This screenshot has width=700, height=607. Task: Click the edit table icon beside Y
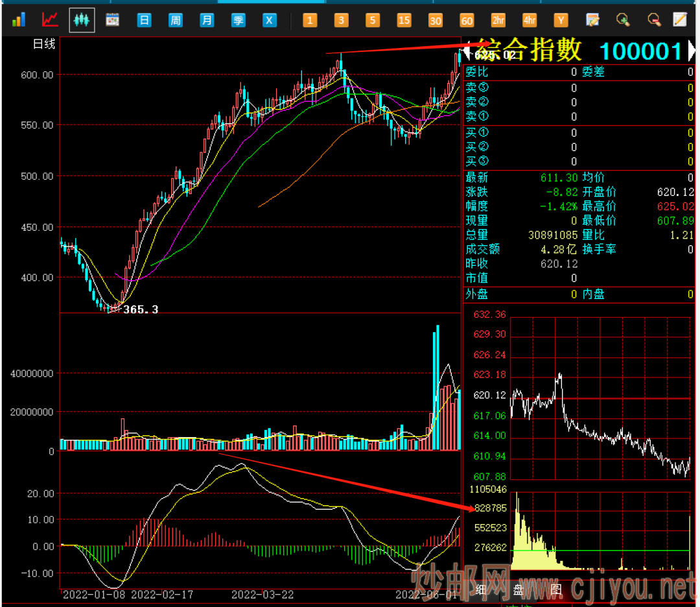(x=592, y=20)
